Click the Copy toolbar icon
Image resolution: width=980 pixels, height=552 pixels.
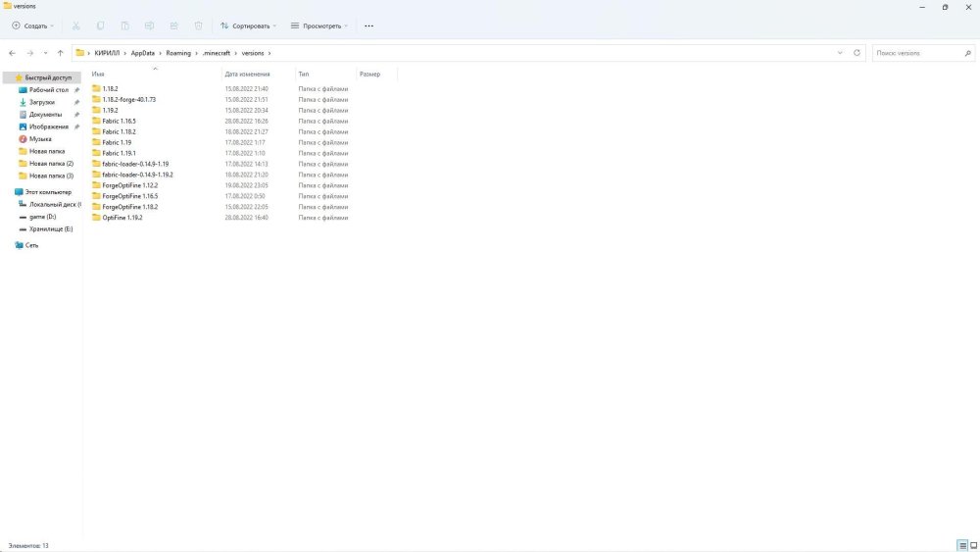coord(100,25)
